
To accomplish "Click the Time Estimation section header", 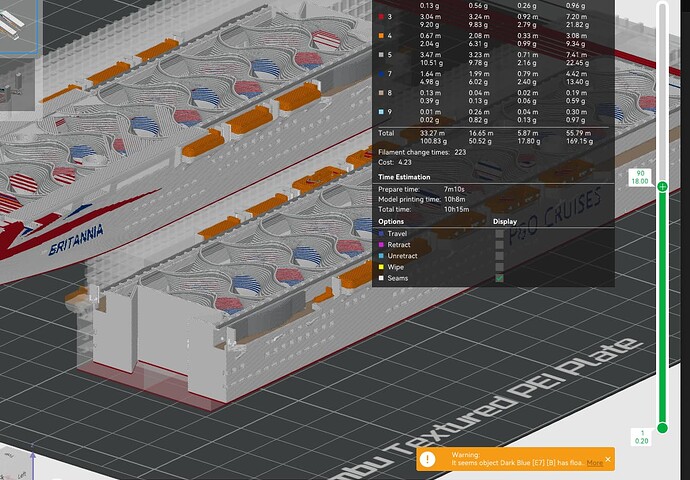I will [x=404, y=177].
